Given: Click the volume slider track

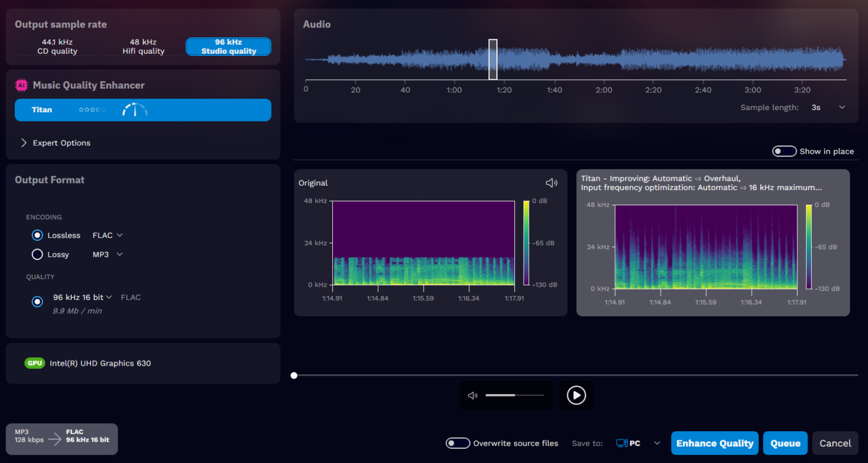Looking at the screenshot, I should (514, 395).
